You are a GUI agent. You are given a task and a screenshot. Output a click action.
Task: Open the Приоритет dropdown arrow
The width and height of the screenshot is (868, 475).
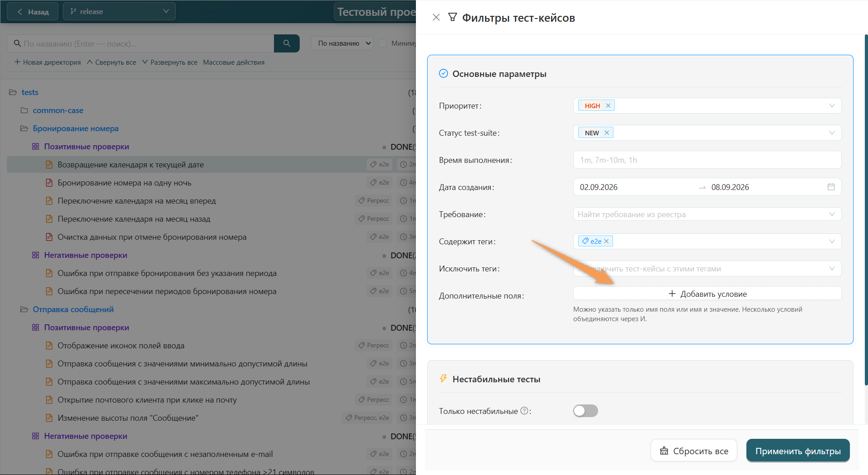[x=832, y=105]
